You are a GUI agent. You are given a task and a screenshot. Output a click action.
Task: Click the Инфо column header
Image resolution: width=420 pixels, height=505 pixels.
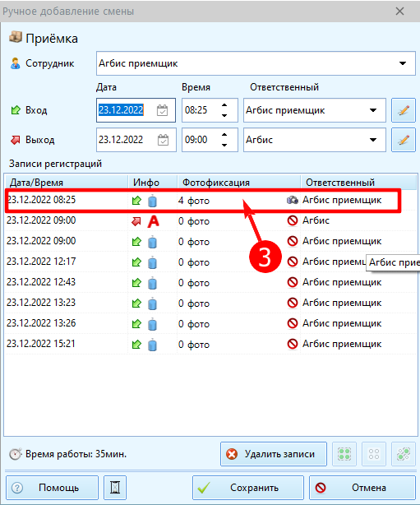(x=153, y=183)
